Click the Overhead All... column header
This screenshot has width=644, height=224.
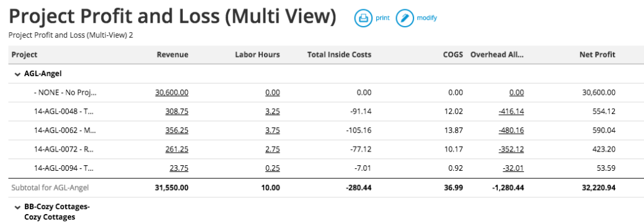click(x=497, y=54)
